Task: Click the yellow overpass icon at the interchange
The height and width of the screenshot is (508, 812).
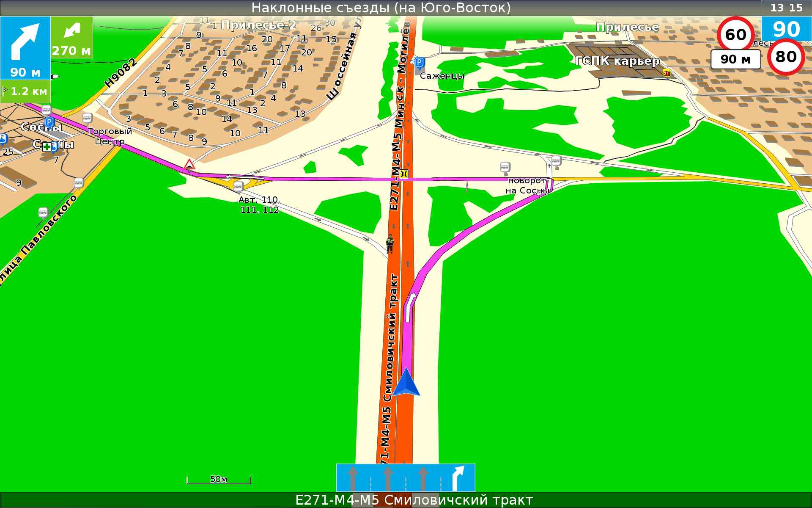Action: point(404,173)
